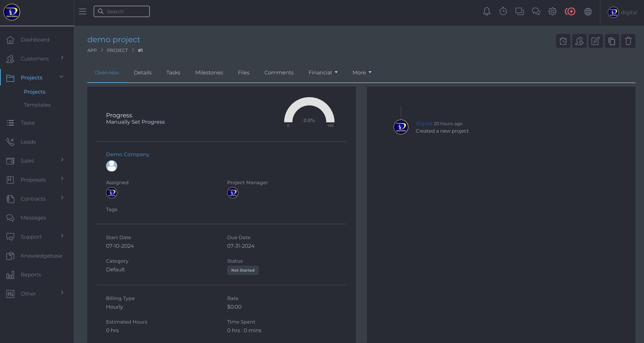Screen dimensions: 644x343
Task: Toggle the hamburger sidebar menu
Action: pos(83,12)
